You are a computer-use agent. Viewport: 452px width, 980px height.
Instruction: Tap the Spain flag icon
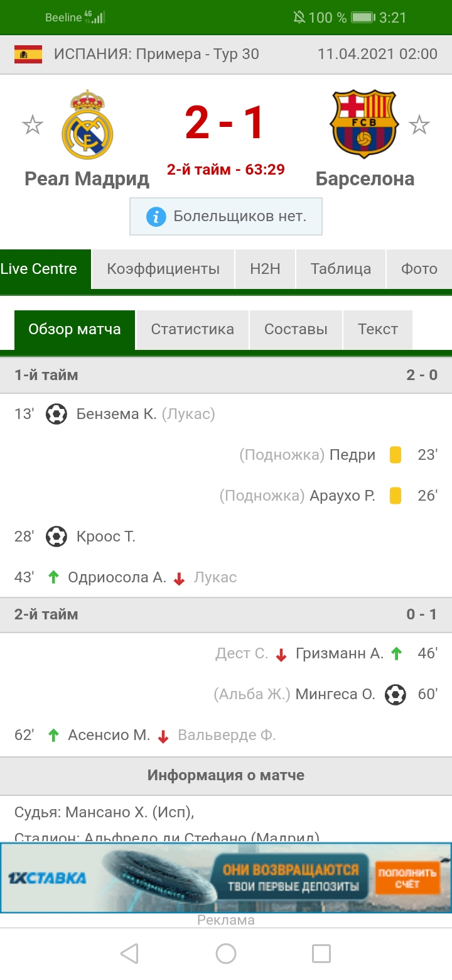[x=28, y=54]
